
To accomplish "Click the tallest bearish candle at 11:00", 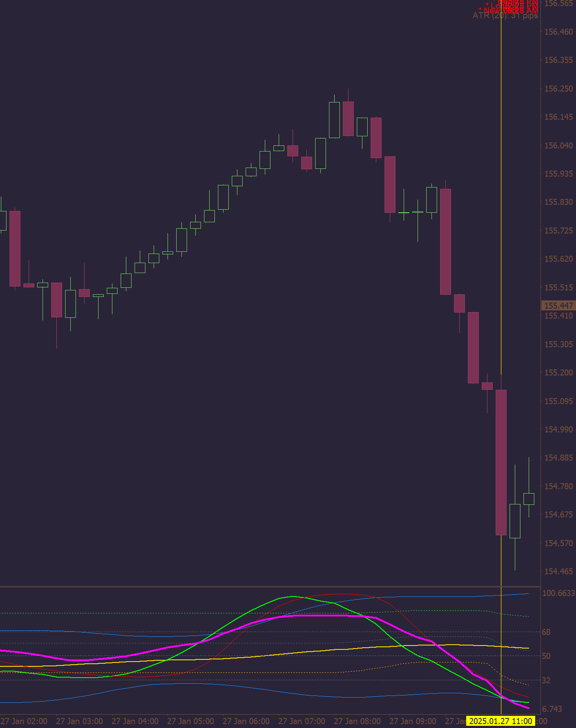I will pyautogui.click(x=501, y=462).
